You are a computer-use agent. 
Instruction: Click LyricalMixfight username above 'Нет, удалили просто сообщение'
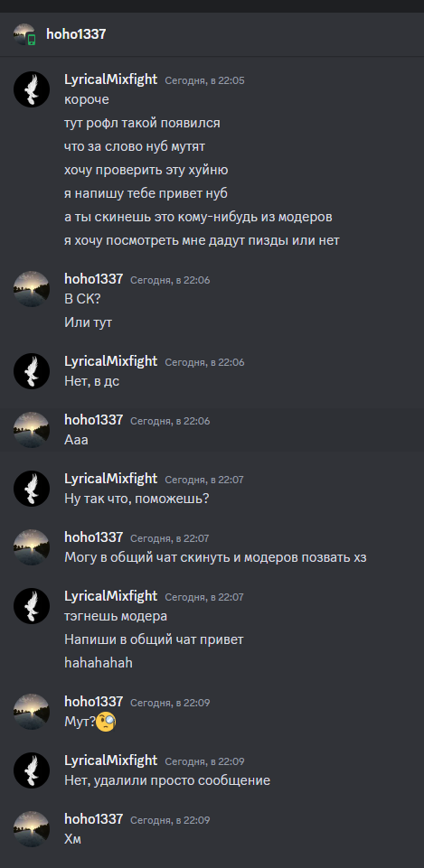click(111, 761)
